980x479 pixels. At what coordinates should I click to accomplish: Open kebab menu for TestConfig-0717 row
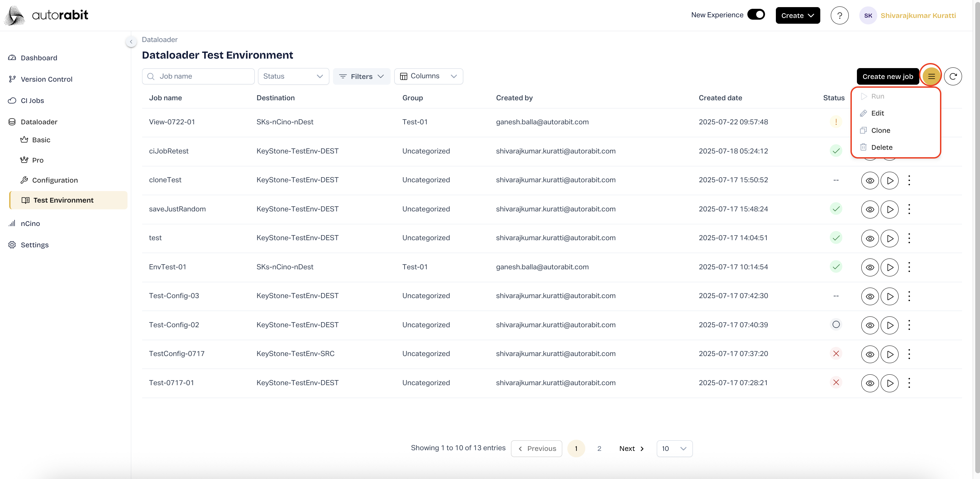pyautogui.click(x=909, y=354)
